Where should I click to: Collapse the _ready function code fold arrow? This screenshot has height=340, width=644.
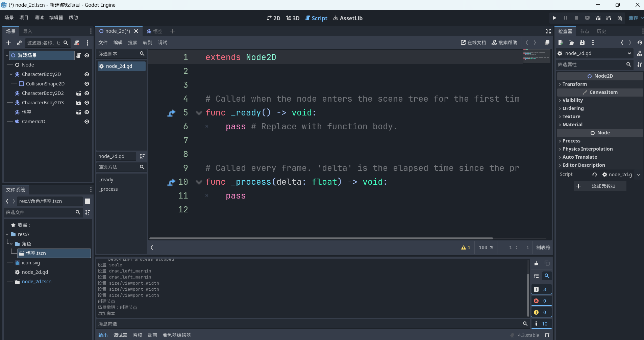(x=199, y=113)
